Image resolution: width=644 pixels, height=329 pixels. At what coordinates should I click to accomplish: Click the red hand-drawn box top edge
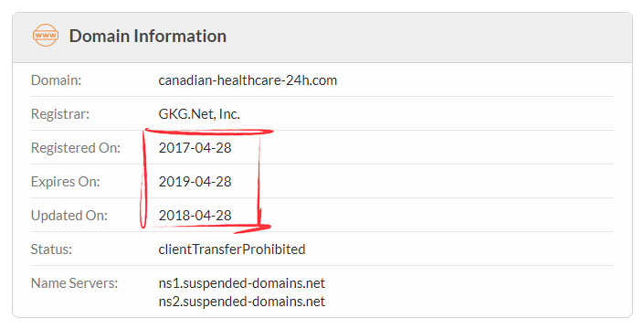coord(208,132)
